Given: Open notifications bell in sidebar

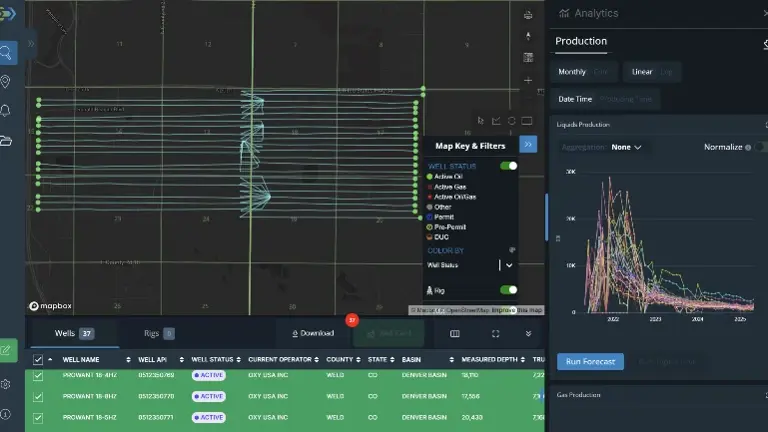Looking at the screenshot, I should coord(7,110).
